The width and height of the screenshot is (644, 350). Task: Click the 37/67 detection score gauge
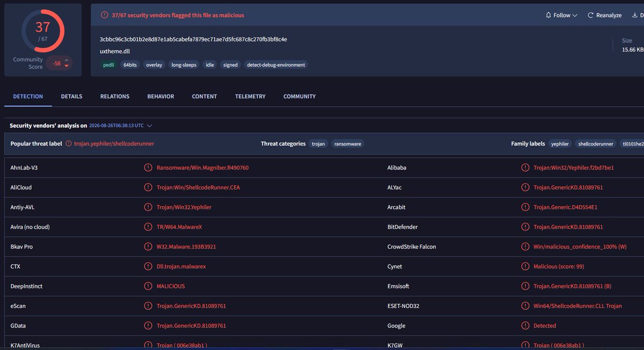pyautogui.click(x=42, y=31)
